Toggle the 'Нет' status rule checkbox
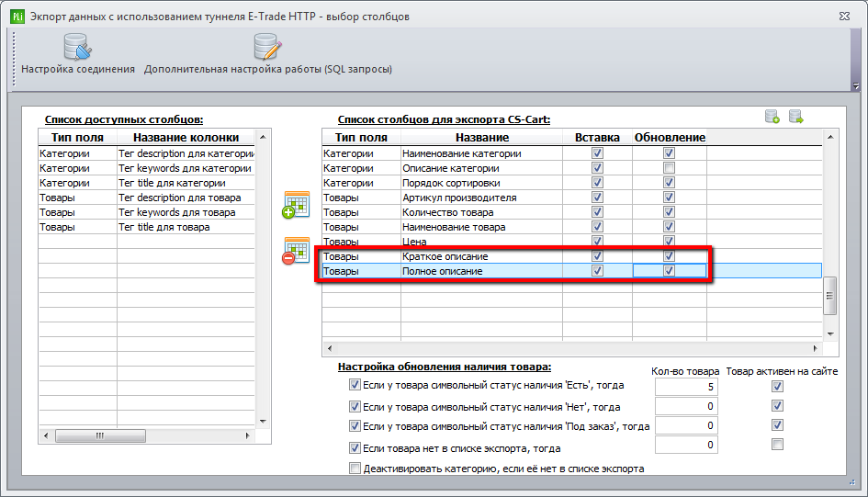Screen dimensions: 868x497 click(355, 407)
